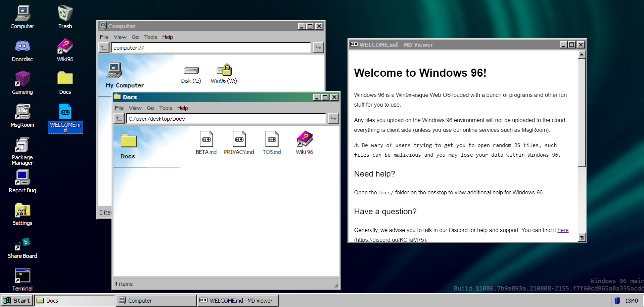Viewport: 644px width, 307px height.
Task: Click the C:/user/desktop/Docs address field
Action: (226, 118)
